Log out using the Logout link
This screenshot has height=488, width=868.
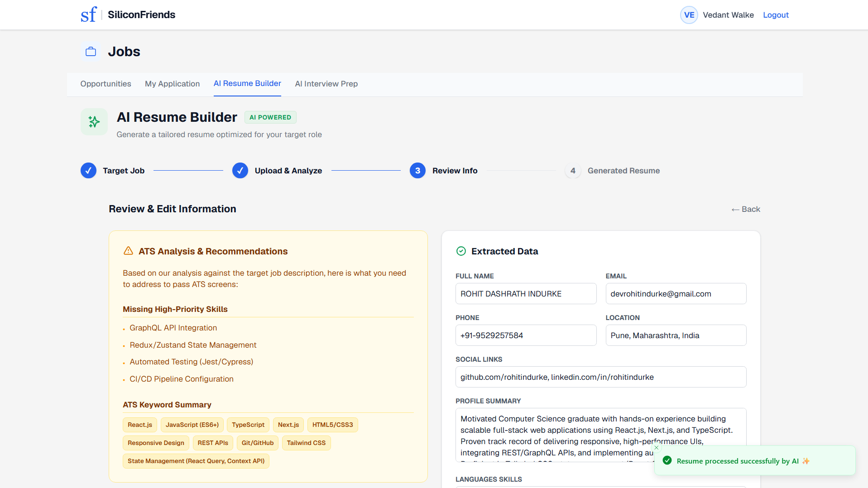point(776,15)
